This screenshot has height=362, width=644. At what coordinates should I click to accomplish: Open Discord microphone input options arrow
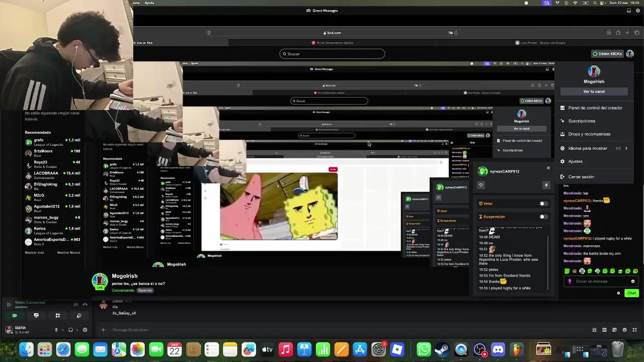[x=62, y=330]
